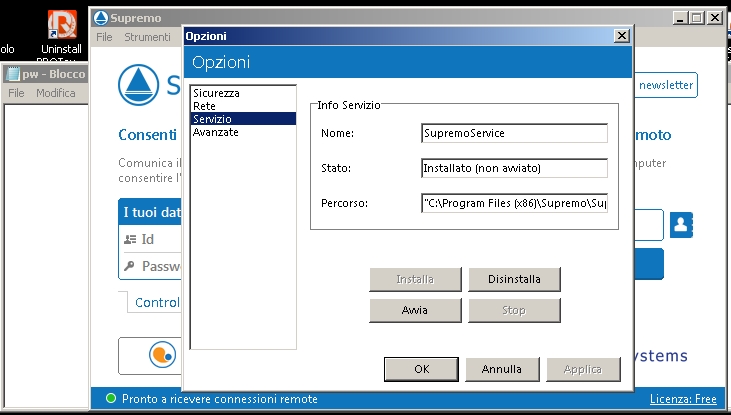Close the Supremo main window
The image size is (731, 415).
point(715,18)
